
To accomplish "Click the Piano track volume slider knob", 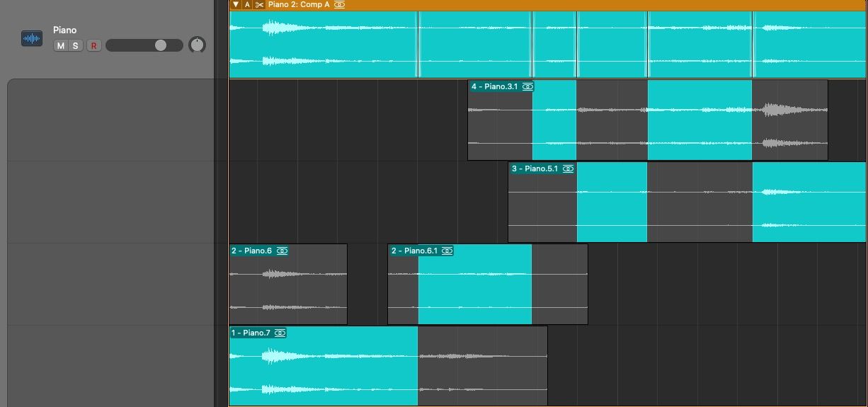I will [161, 45].
